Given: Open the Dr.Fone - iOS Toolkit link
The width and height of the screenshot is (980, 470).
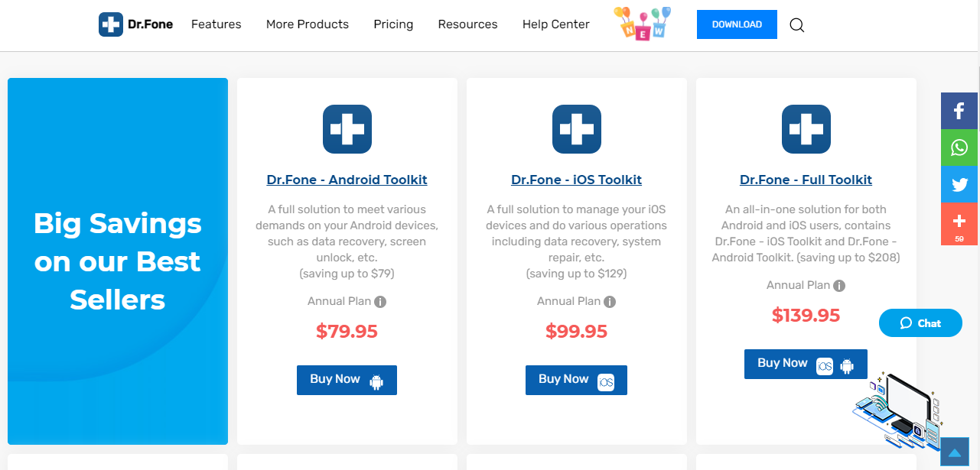Looking at the screenshot, I should coord(577,180).
